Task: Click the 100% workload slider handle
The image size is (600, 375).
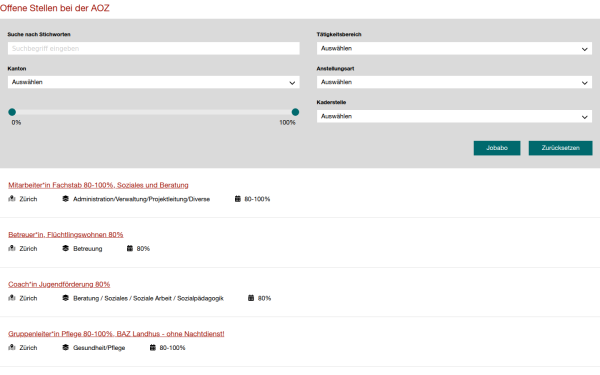Action: [295, 112]
